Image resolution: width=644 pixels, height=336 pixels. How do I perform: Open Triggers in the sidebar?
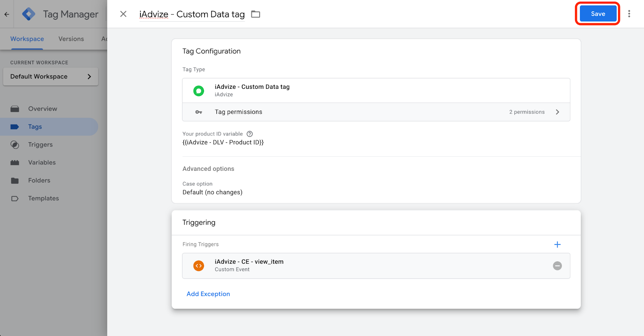40,145
